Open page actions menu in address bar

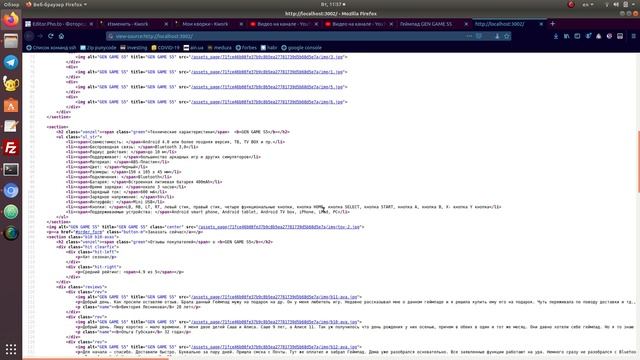click(469, 36)
